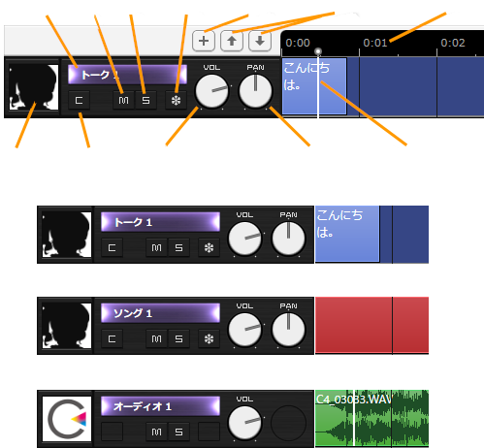Click VOL knob of top トーク 1 track
The image size is (484, 448).
[x=211, y=91]
